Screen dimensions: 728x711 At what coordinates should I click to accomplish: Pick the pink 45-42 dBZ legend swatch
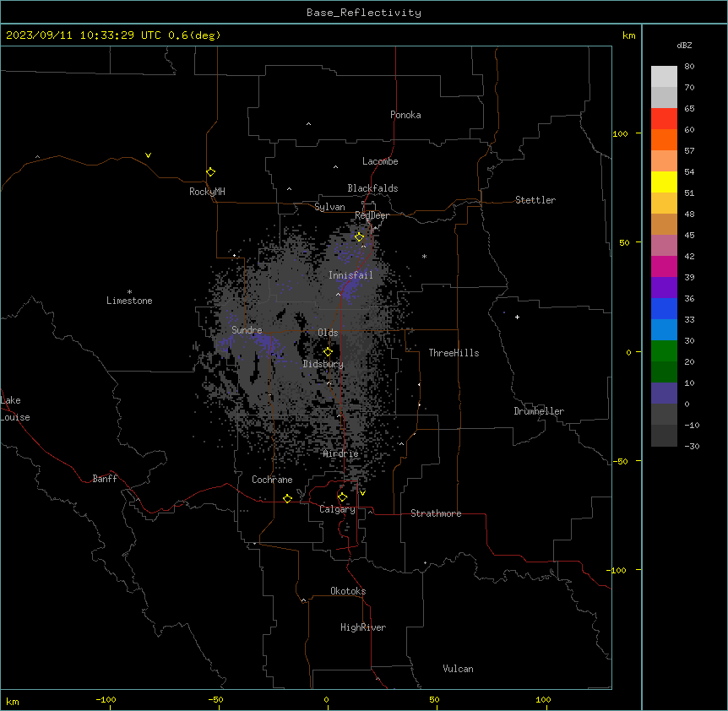click(664, 245)
